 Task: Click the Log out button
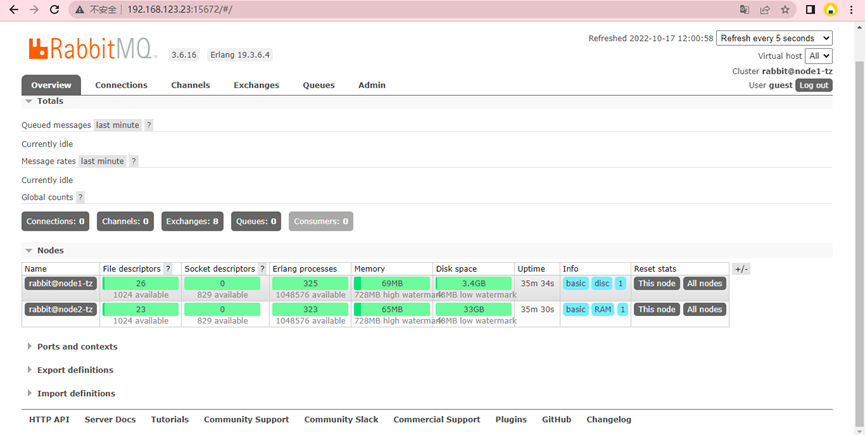[813, 85]
